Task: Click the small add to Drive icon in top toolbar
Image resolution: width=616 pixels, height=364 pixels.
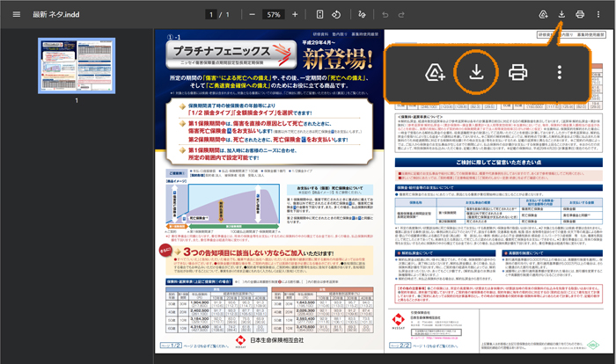Action: point(543,14)
